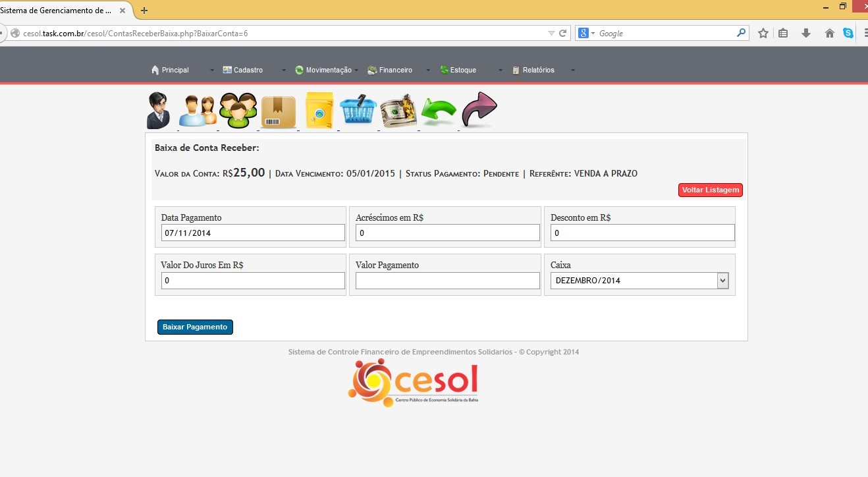Viewport: 868px width, 477px height.
Task: Open the Estoque dropdown menu
Action: tap(463, 70)
